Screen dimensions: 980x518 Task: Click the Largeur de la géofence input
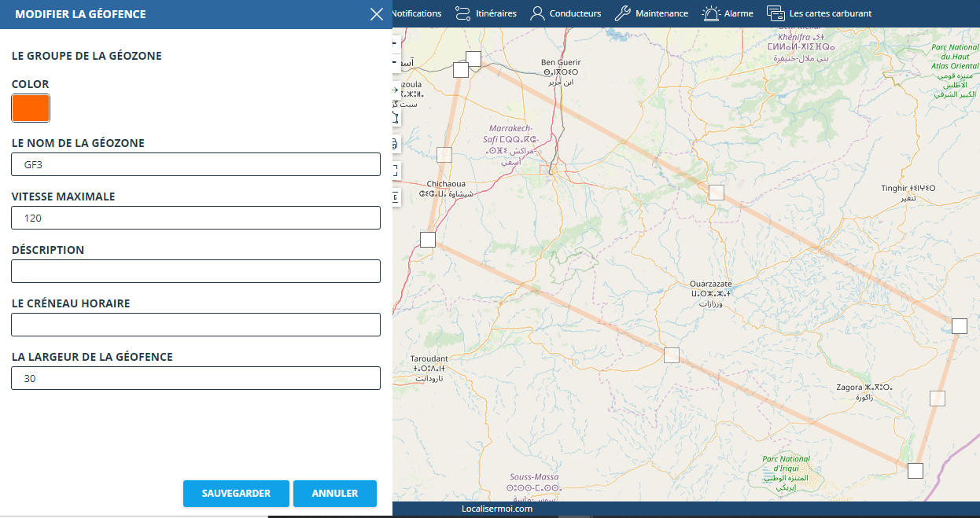point(196,378)
